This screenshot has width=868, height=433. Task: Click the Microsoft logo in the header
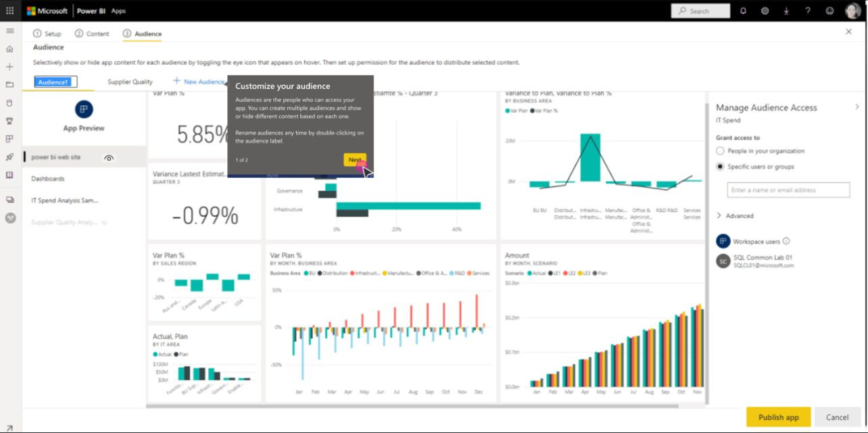(x=47, y=11)
